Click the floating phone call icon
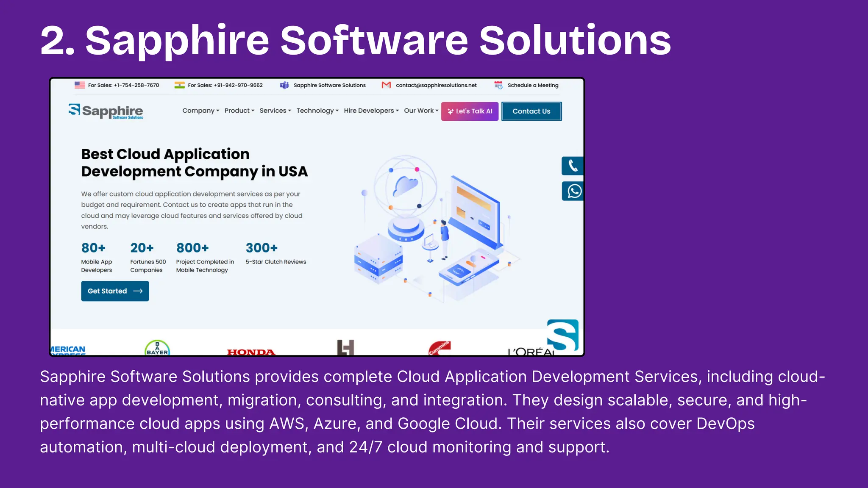Screen dimensions: 868x488 tap(573, 166)
